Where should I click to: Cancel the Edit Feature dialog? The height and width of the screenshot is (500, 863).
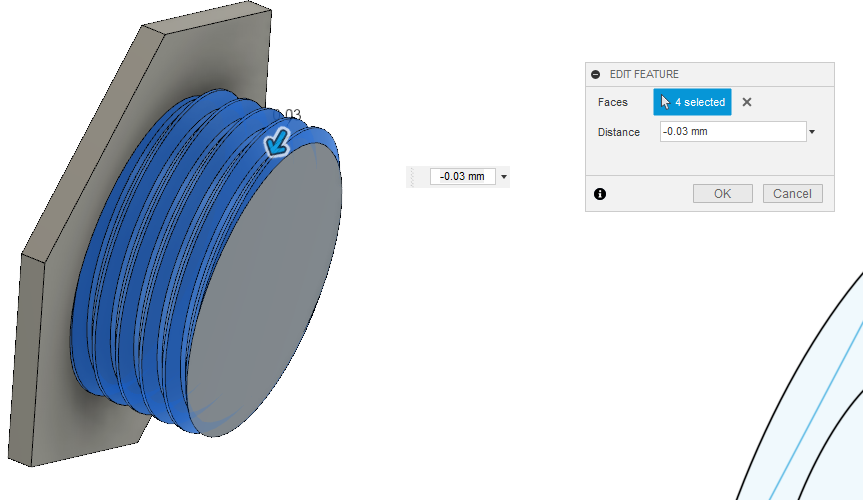(x=792, y=194)
